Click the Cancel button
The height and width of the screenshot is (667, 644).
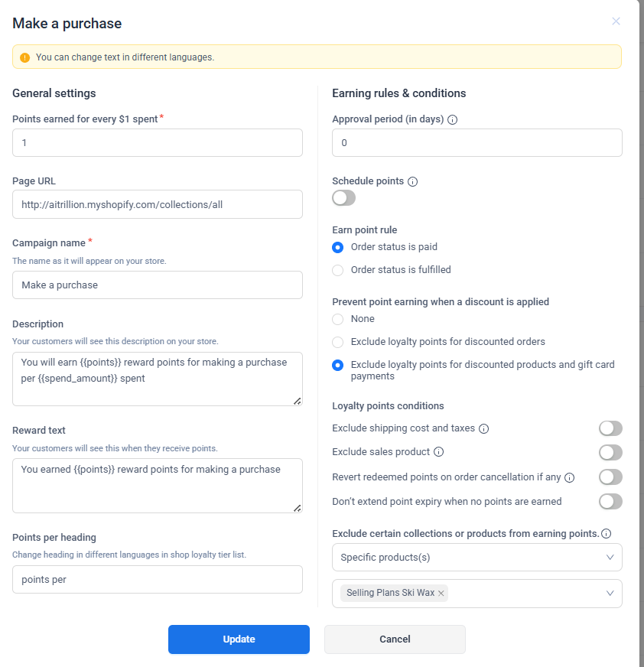click(x=395, y=639)
